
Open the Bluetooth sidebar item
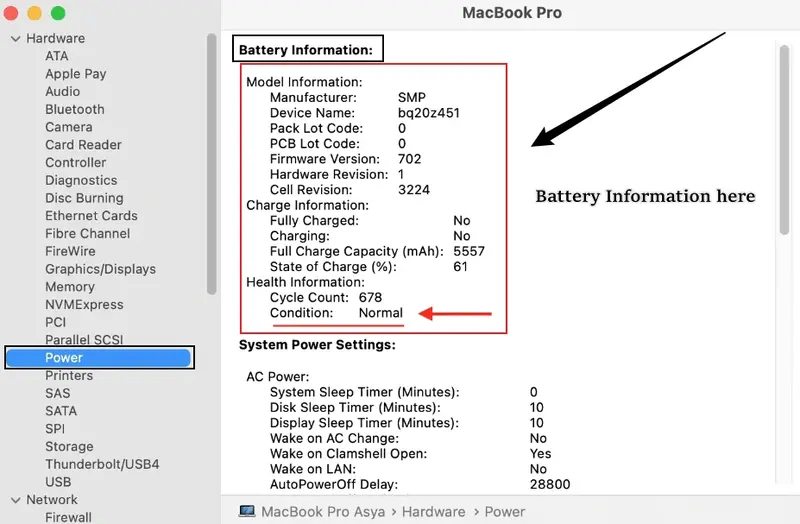pyautogui.click(x=75, y=109)
